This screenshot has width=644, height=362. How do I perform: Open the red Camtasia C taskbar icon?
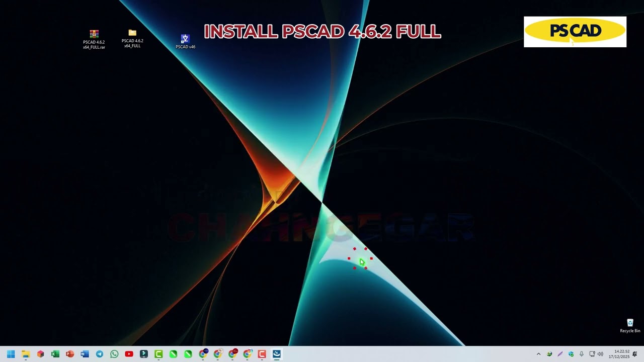point(262,354)
